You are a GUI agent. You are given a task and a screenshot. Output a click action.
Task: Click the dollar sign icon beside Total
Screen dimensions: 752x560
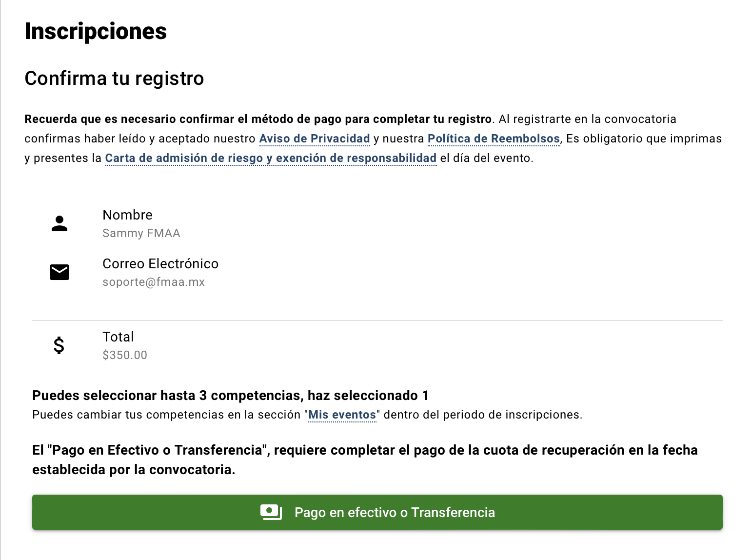click(59, 345)
